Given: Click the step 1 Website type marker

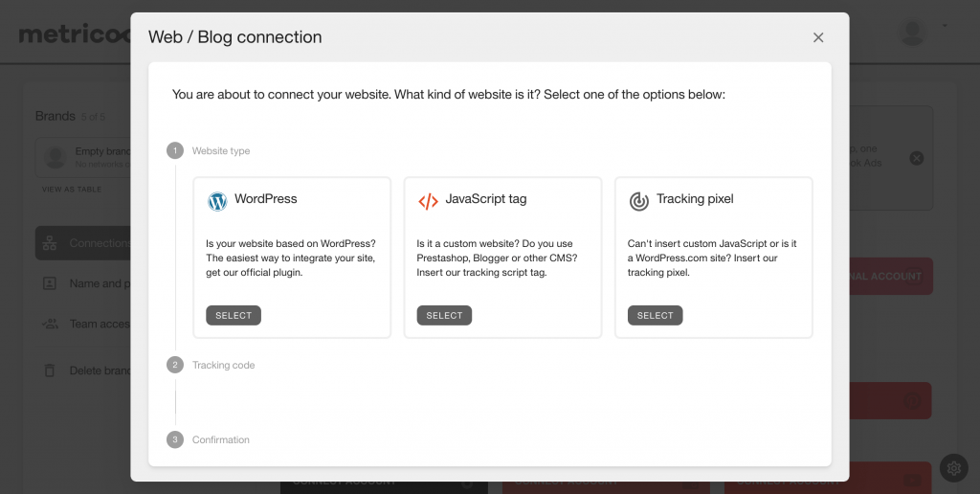Looking at the screenshot, I should pos(175,150).
